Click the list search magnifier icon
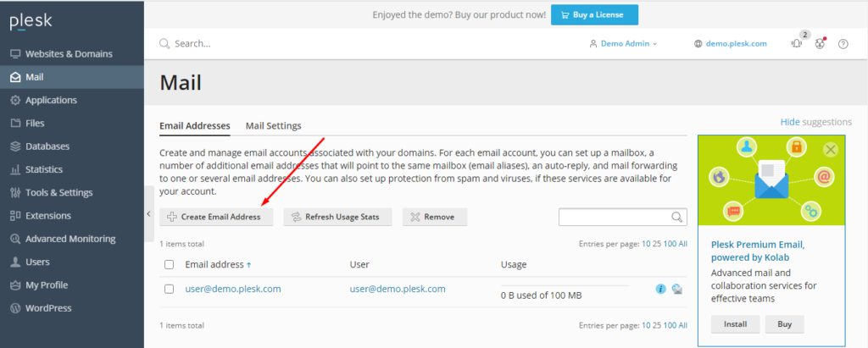The image size is (868, 348). point(677,217)
